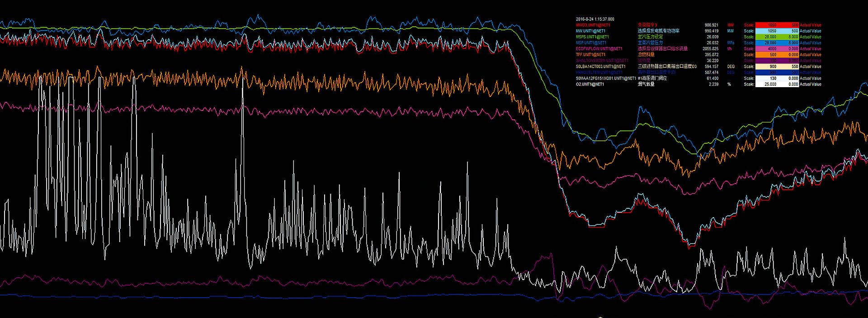Click the green MSPS.UNIT1@NET1 tag name
This screenshot has width=868, height=318.
[592, 37]
